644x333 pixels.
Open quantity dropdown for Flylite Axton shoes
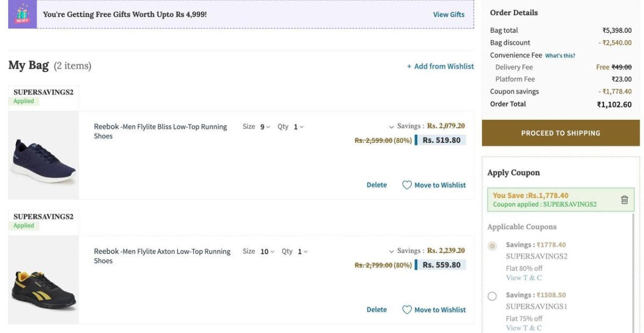303,251
